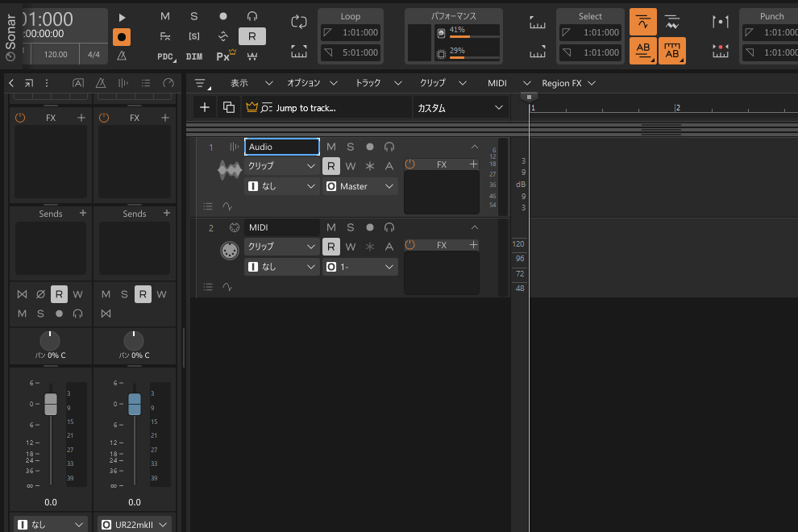Open inspector UR22mkII output dropdown
Image resolution: width=798 pixels, height=532 pixels.
[x=135, y=525]
